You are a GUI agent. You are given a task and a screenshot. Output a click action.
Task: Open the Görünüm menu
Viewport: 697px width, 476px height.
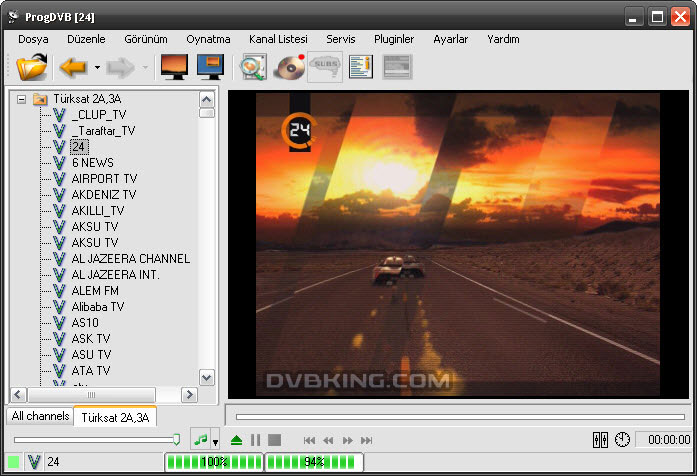coord(146,40)
